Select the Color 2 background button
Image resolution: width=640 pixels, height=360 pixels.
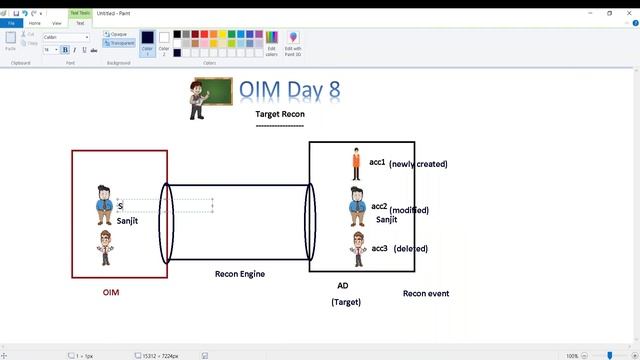[x=164, y=43]
